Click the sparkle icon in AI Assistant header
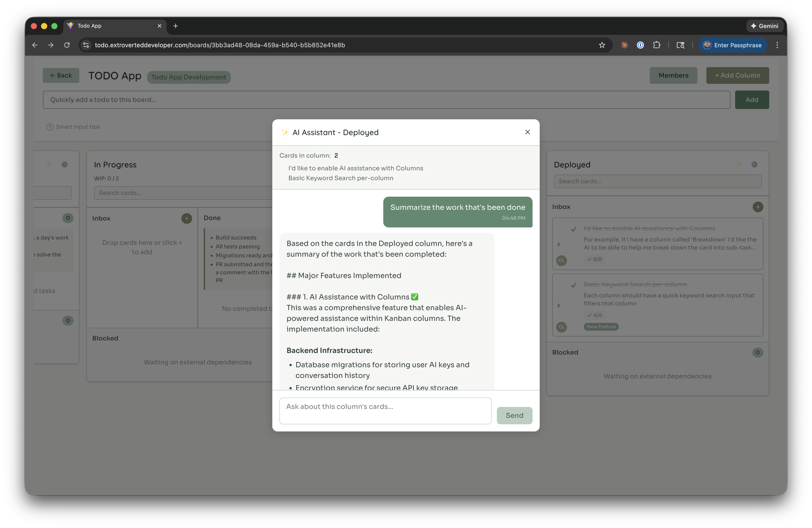Screen dimensions: 812x528 tap(285, 132)
